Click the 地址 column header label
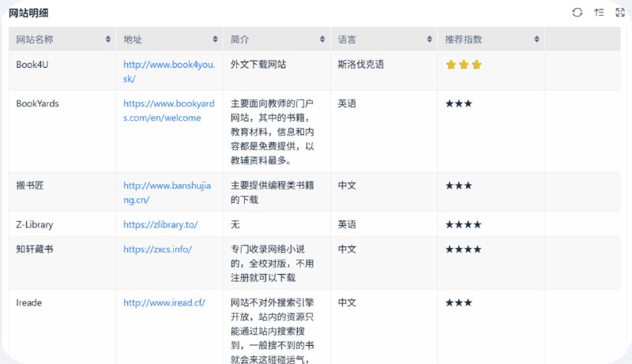The image size is (632, 364). pos(133,39)
